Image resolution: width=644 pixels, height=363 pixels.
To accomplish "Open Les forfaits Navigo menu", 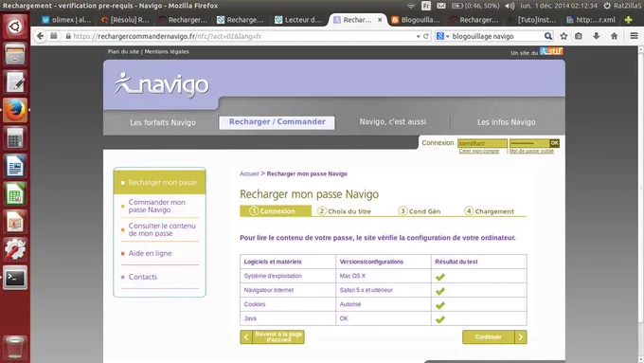I will pyautogui.click(x=163, y=122).
